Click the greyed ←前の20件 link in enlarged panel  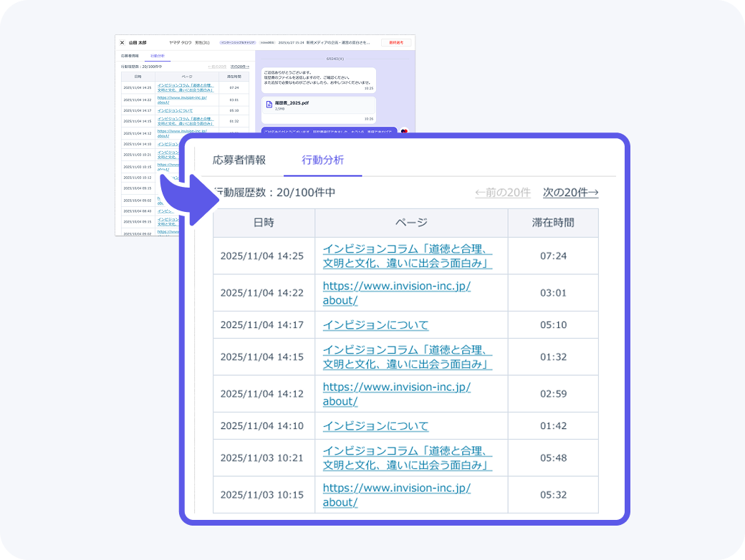pyautogui.click(x=502, y=193)
